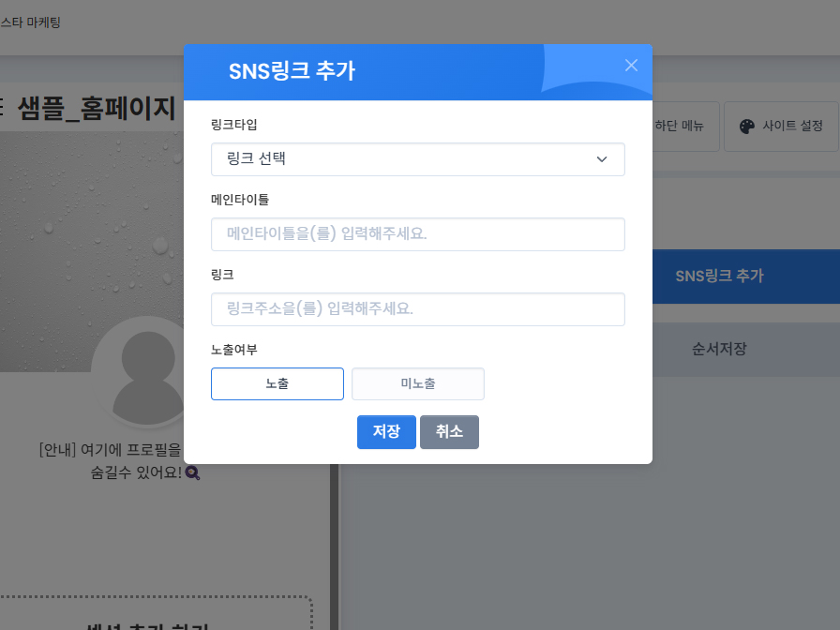Open 사이트 설정 site settings

[x=781, y=126]
